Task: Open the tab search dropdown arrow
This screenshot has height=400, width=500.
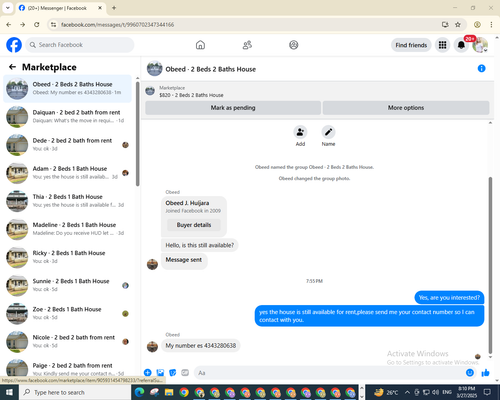Action: coord(8,8)
